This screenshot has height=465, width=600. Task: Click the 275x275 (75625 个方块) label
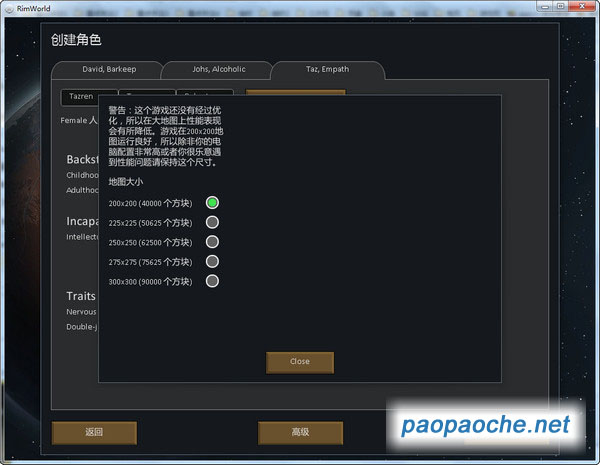click(x=150, y=262)
